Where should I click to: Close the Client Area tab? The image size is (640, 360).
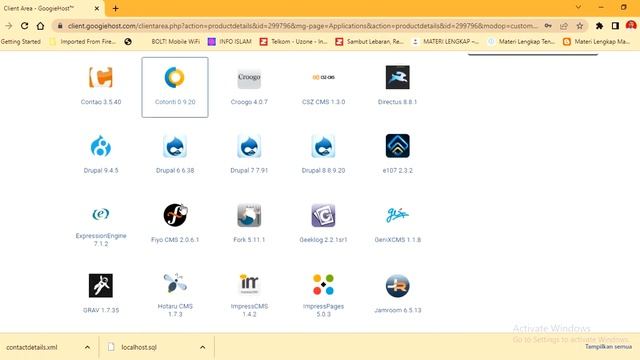(x=97, y=8)
